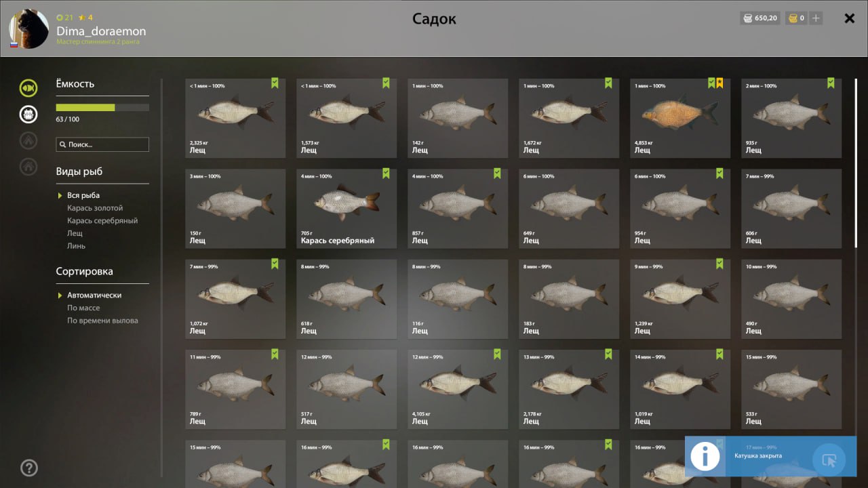
Task: Open help question mark icon
Action: point(29,468)
